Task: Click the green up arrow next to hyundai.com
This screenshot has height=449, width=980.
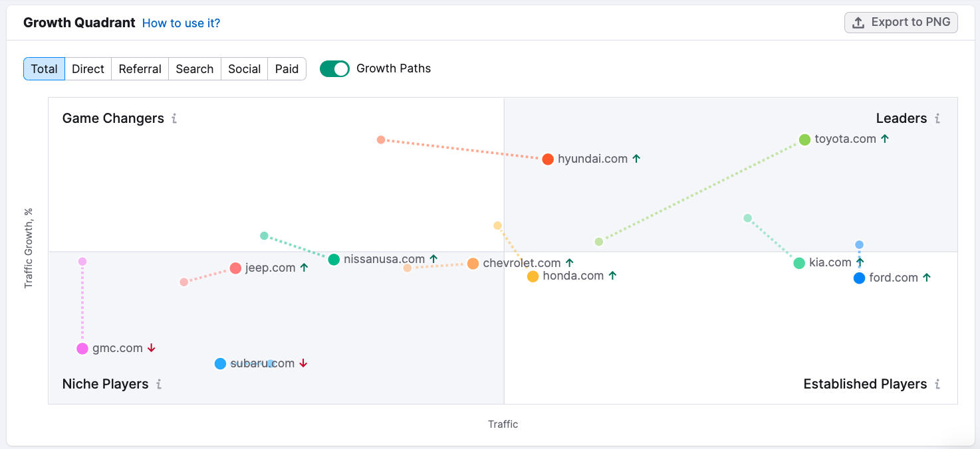Action: (636, 159)
